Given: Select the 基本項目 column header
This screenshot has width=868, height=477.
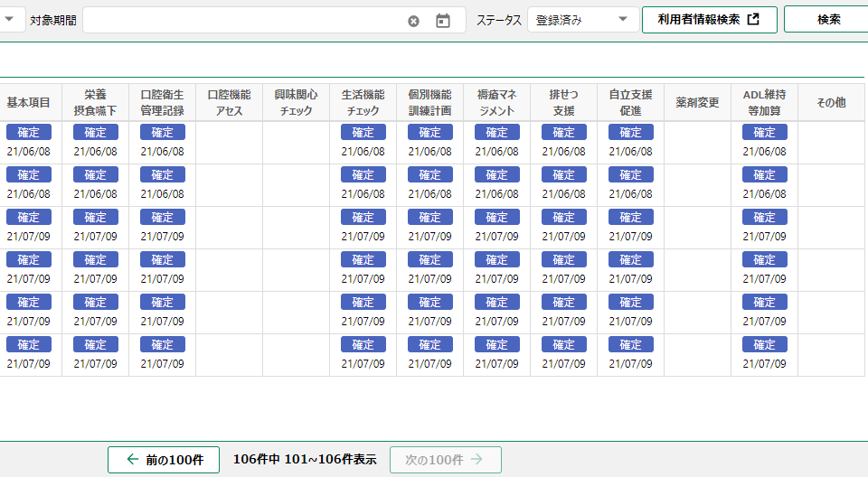Looking at the screenshot, I should (x=29, y=102).
